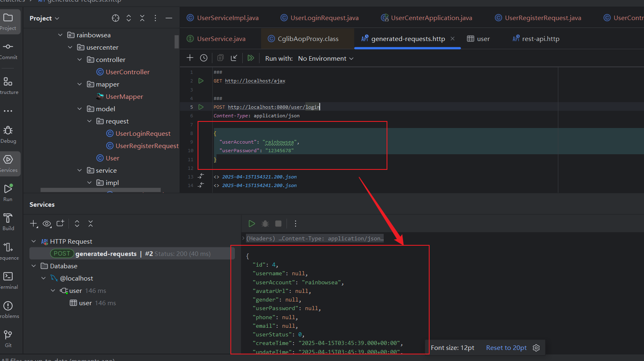
Task: Collapse the controller package folder
Action: [80, 60]
